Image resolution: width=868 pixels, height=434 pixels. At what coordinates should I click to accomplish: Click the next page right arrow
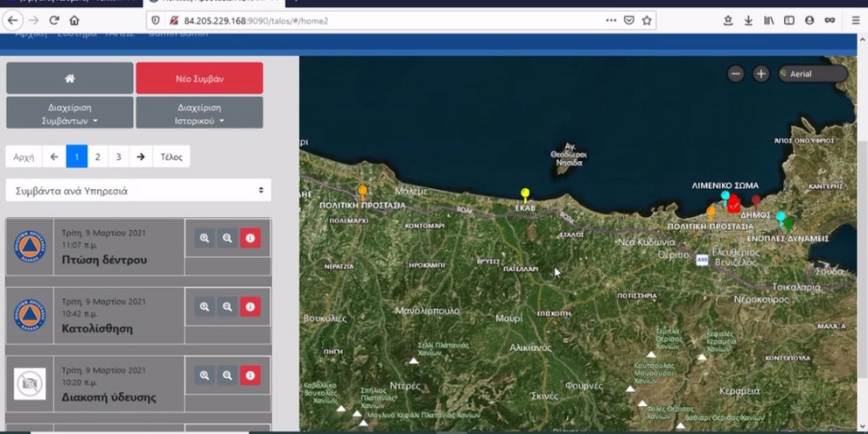pyautogui.click(x=141, y=157)
